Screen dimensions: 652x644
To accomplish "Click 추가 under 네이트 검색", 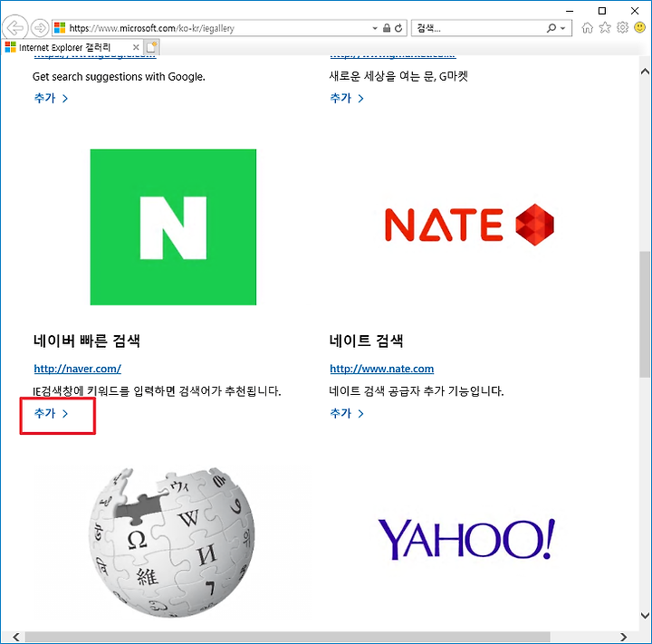I will [347, 414].
